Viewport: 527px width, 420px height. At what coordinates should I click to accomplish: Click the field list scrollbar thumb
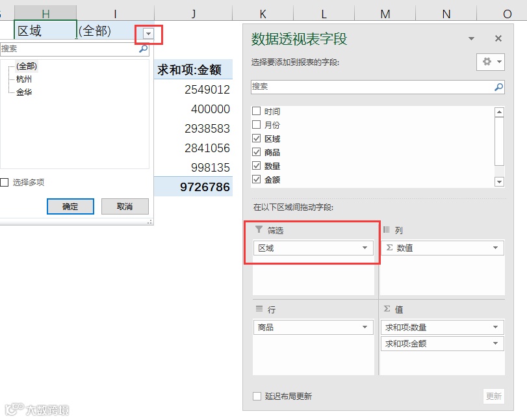pos(500,142)
